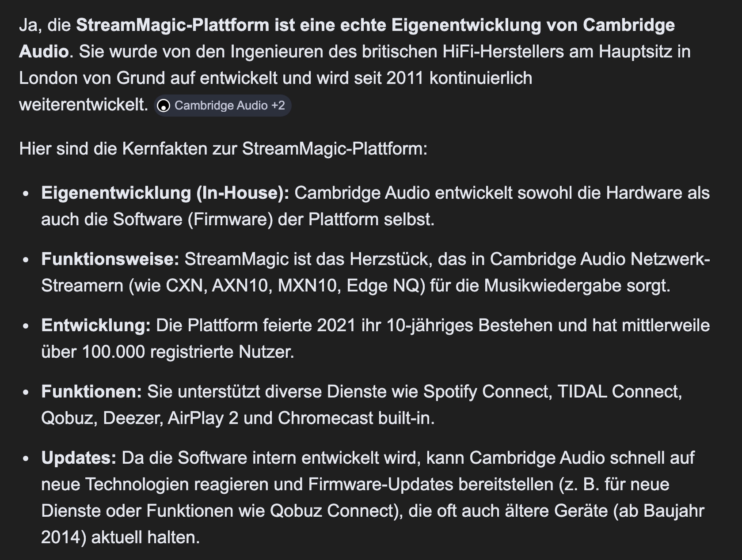Click the "Hier sind die Kernfakten" sentence

coord(223,149)
